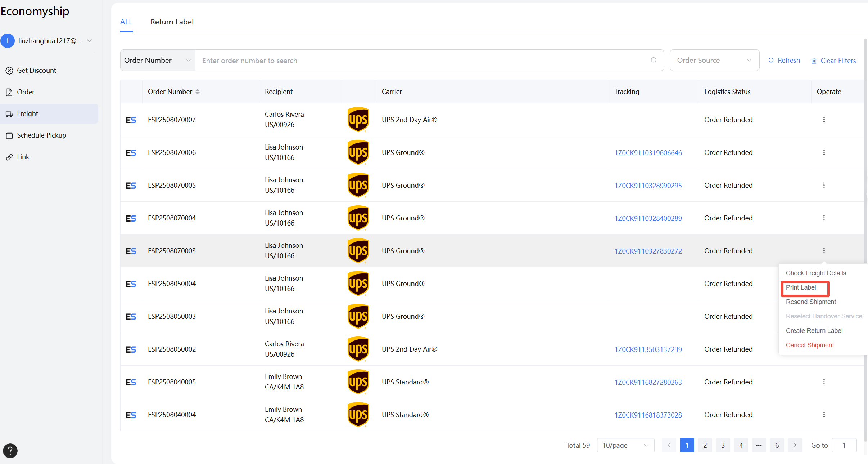This screenshot has width=868, height=464.
Task: Sort by Order Number column arrows
Action: (198, 92)
